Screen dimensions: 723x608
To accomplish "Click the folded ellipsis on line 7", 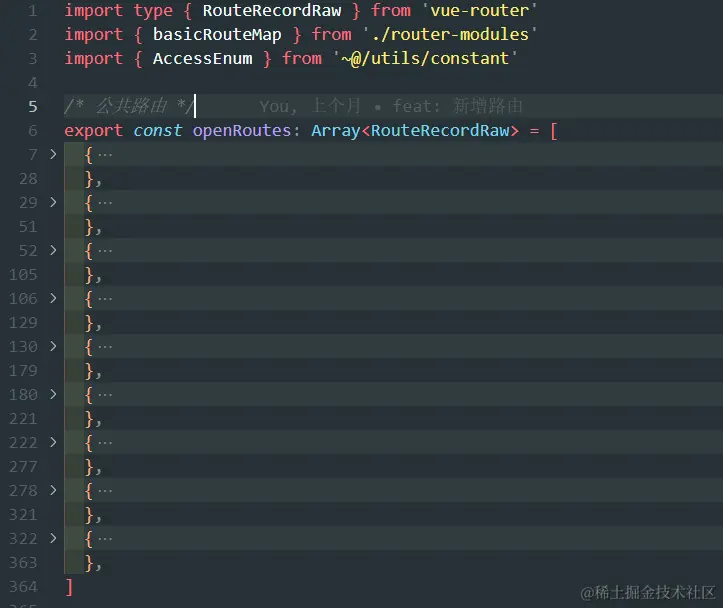I will click(x=105, y=154).
